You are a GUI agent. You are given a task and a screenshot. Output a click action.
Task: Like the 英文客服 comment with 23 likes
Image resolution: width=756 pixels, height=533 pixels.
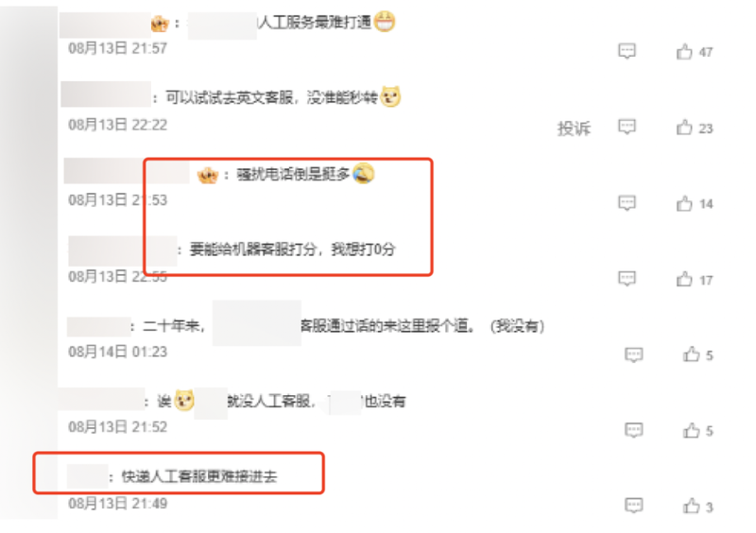click(x=684, y=128)
